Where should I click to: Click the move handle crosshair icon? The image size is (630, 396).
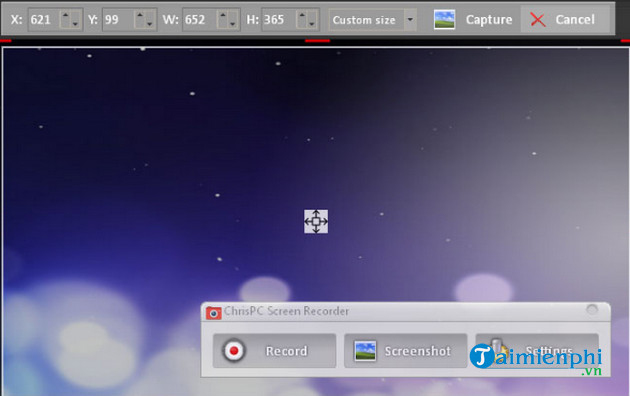tap(316, 221)
